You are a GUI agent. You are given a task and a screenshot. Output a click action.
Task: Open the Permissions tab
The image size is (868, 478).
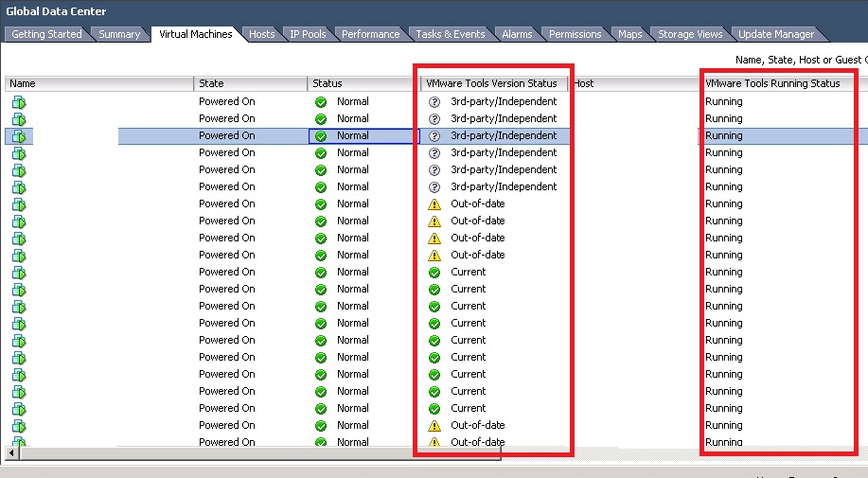click(575, 34)
